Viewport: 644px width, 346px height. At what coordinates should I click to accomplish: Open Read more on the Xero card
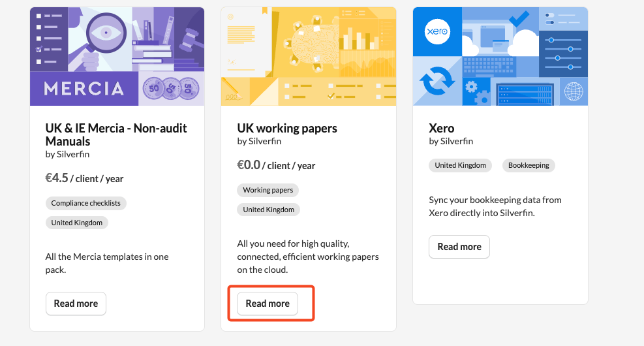point(459,247)
